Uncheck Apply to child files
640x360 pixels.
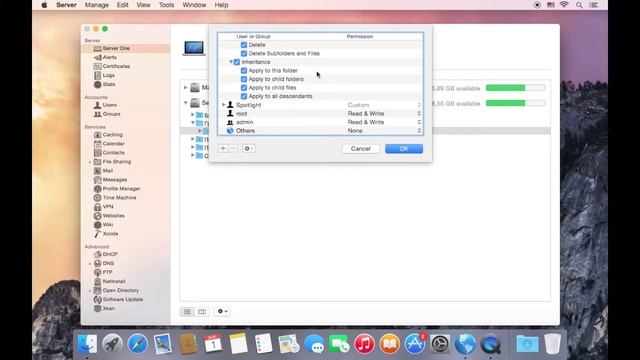coord(244,88)
